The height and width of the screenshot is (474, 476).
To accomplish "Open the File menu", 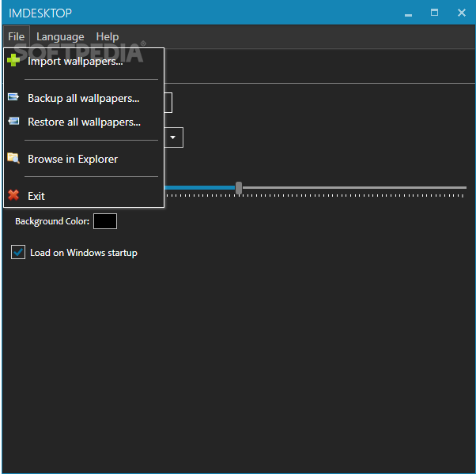I will [x=17, y=36].
